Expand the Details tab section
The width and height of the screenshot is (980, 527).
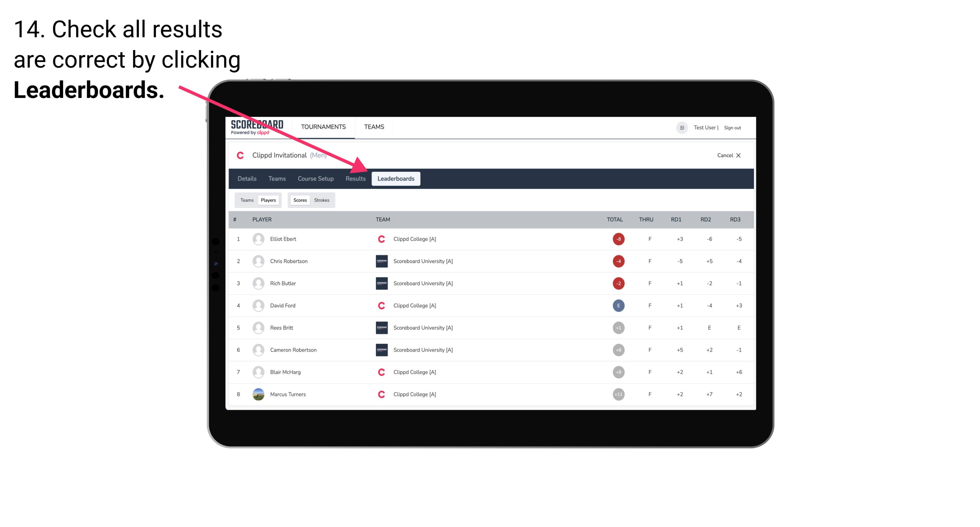[247, 178]
